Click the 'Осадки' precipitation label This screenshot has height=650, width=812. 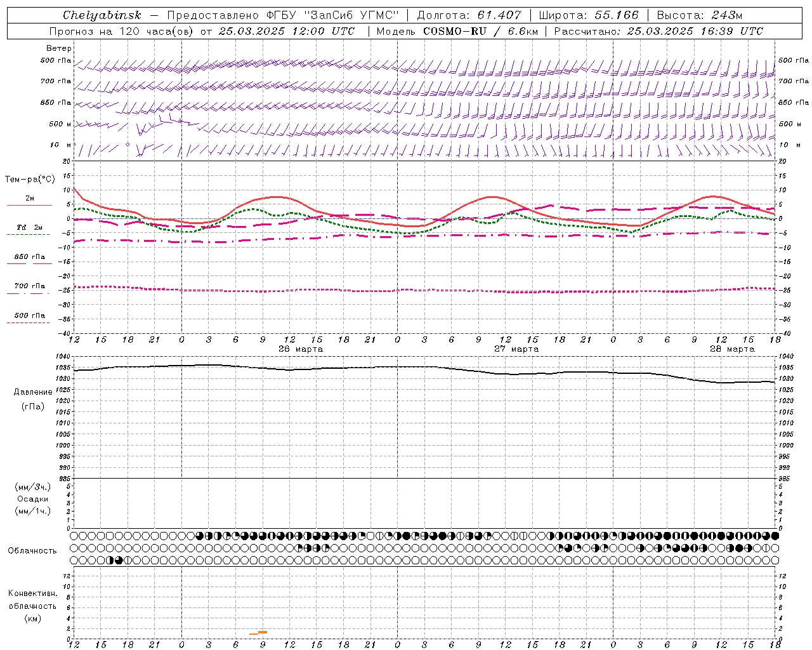(33, 499)
